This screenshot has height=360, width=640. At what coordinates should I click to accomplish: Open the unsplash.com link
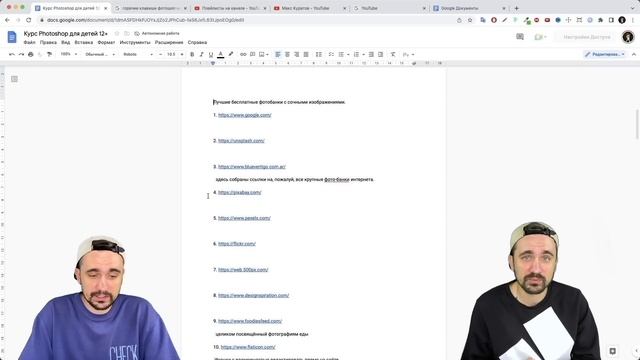241,141
